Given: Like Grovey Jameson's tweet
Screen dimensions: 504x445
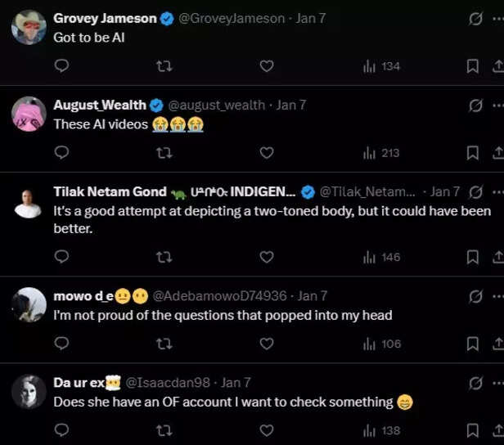Looking at the screenshot, I should (266, 66).
